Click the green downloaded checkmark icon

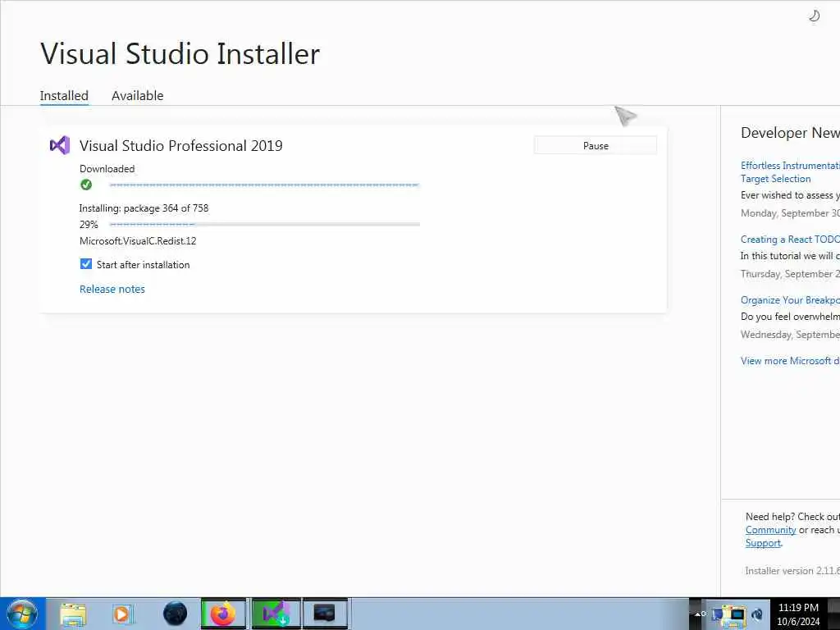tap(86, 185)
